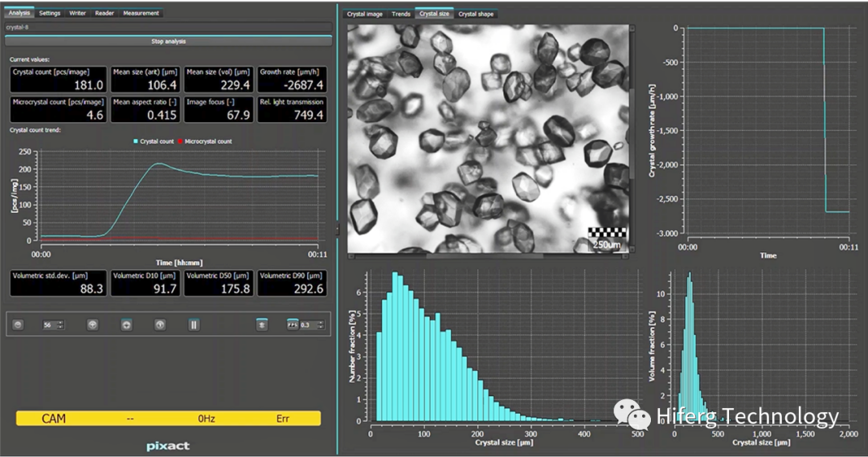868x457 pixels.
Task: Click the Volumetric std.dev. value 88.3
Action: 92,288
